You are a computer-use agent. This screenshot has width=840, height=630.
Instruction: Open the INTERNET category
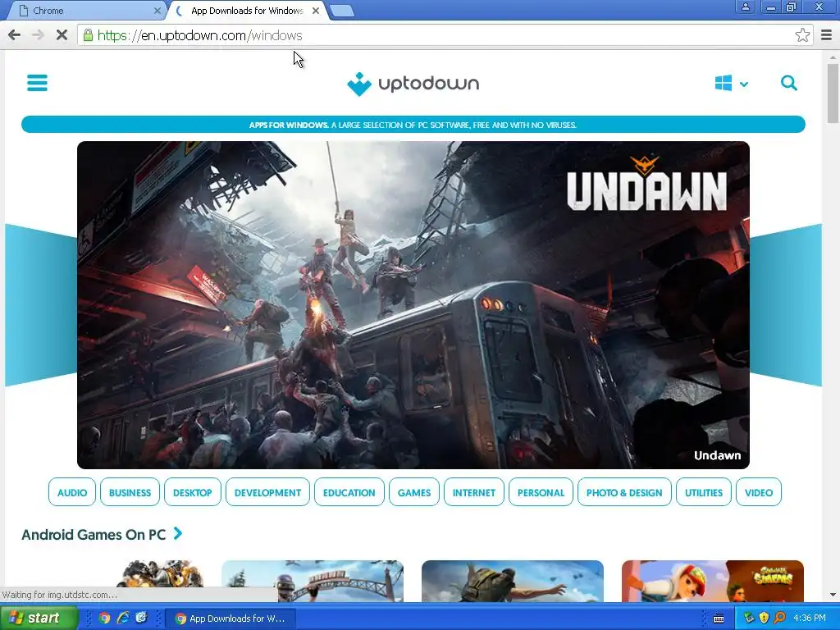tap(473, 492)
